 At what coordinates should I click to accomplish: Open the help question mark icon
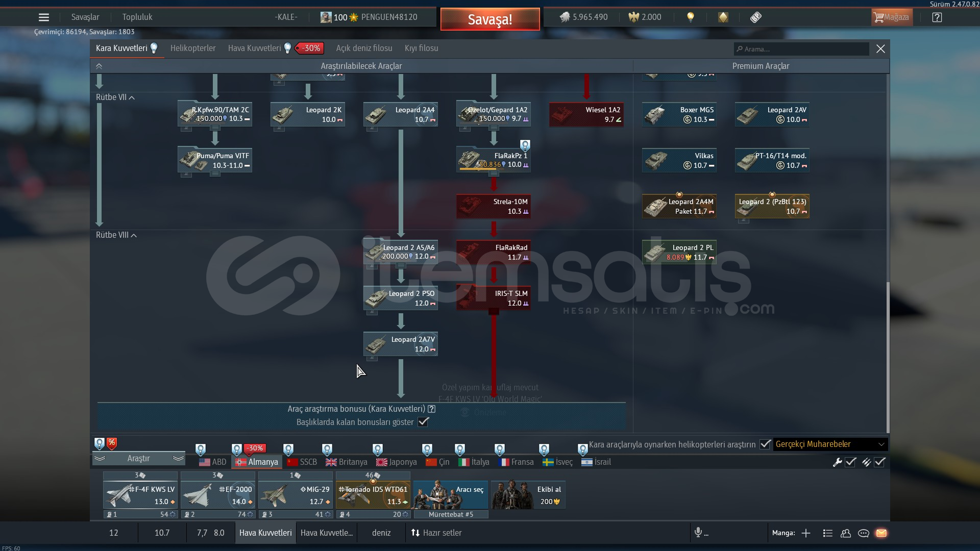(937, 17)
